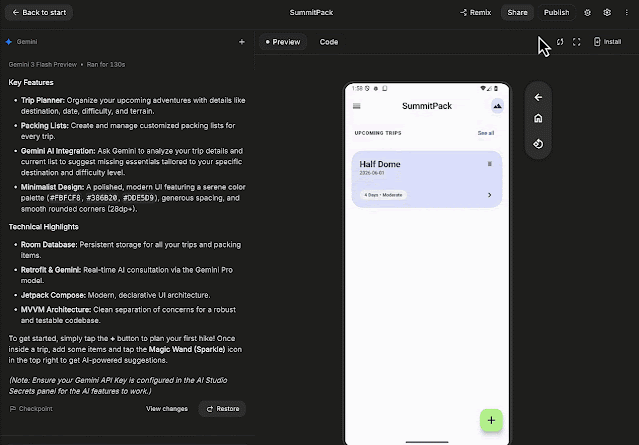Click the #386B20 color code

coord(102,198)
